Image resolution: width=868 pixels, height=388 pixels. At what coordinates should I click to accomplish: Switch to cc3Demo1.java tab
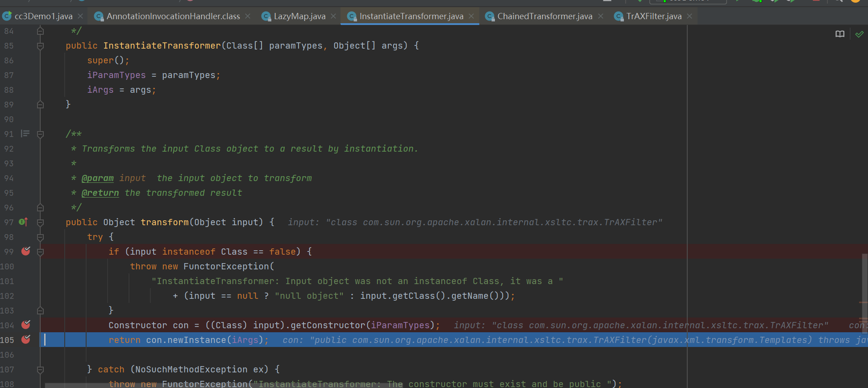coord(43,17)
